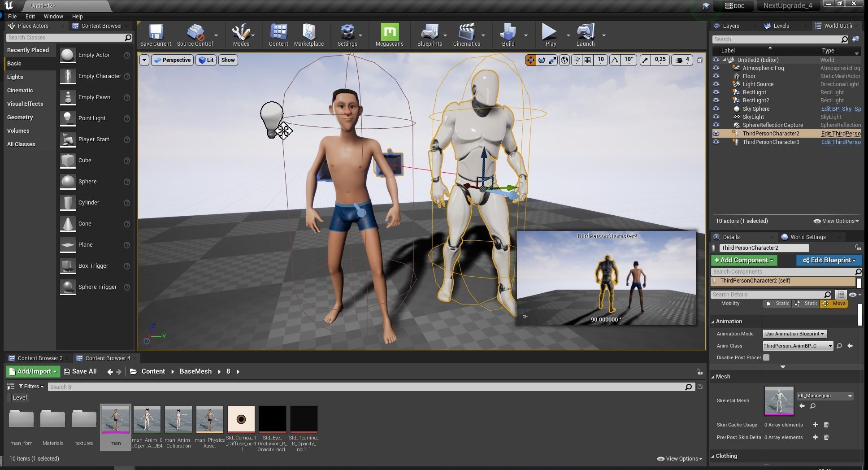Image resolution: width=868 pixels, height=470 pixels.
Task: Select Point Light actor icon
Action: (68, 118)
